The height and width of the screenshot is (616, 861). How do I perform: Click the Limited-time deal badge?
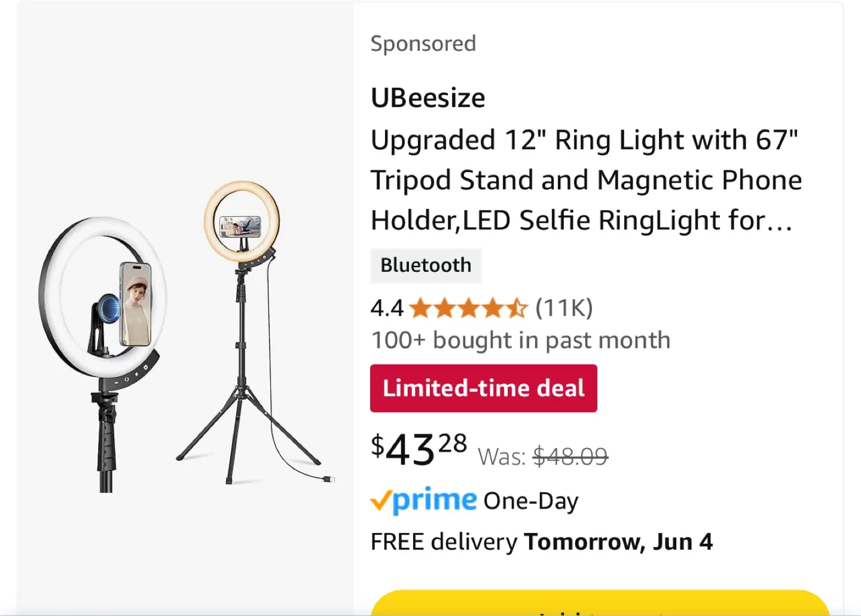tap(483, 388)
